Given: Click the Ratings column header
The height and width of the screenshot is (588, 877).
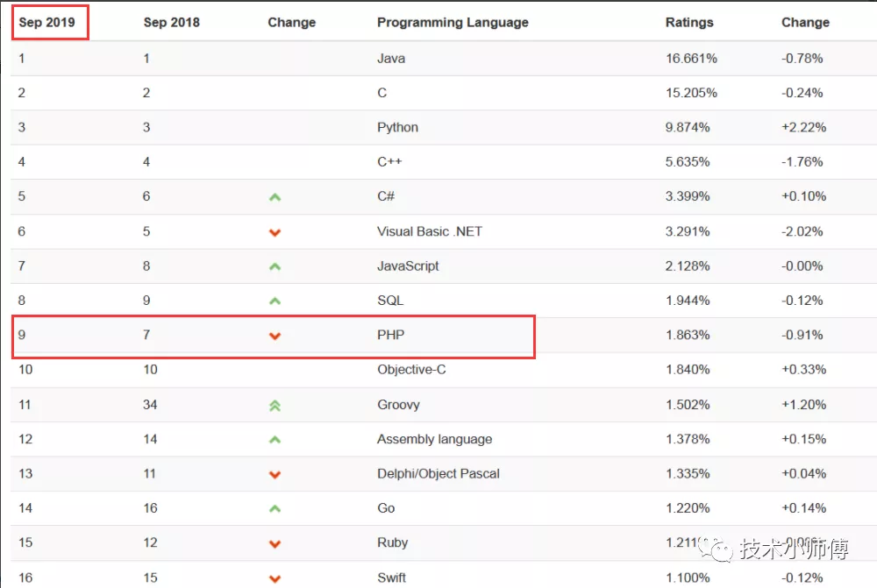Looking at the screenshot, I should [689, 22].
